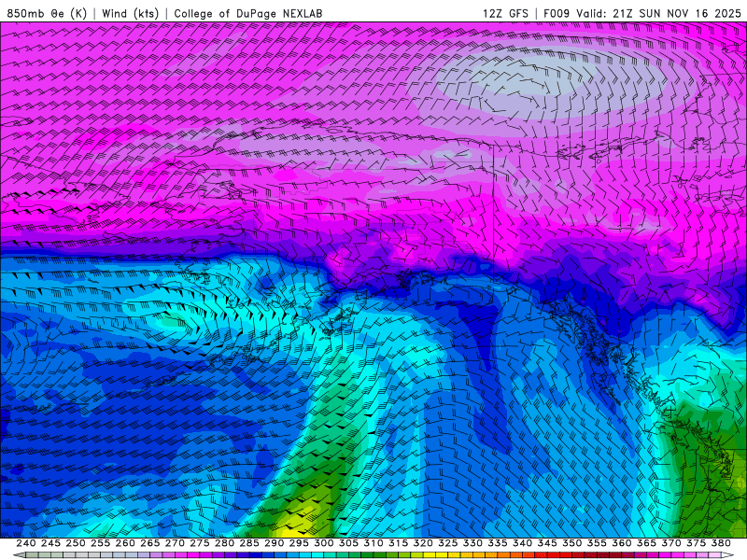Select the 370 scale number

(670, 543)
